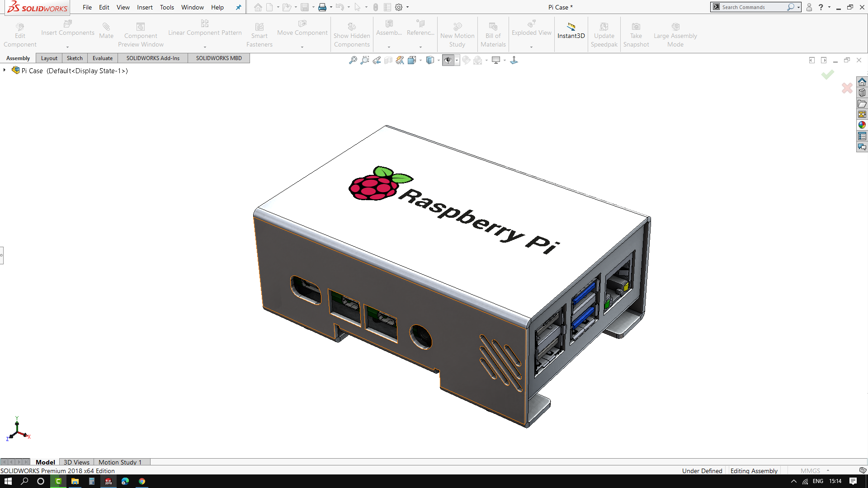Open the View Palette task pane tab
The height and width of the screenshot is (488, 868).
click(862, 114)
